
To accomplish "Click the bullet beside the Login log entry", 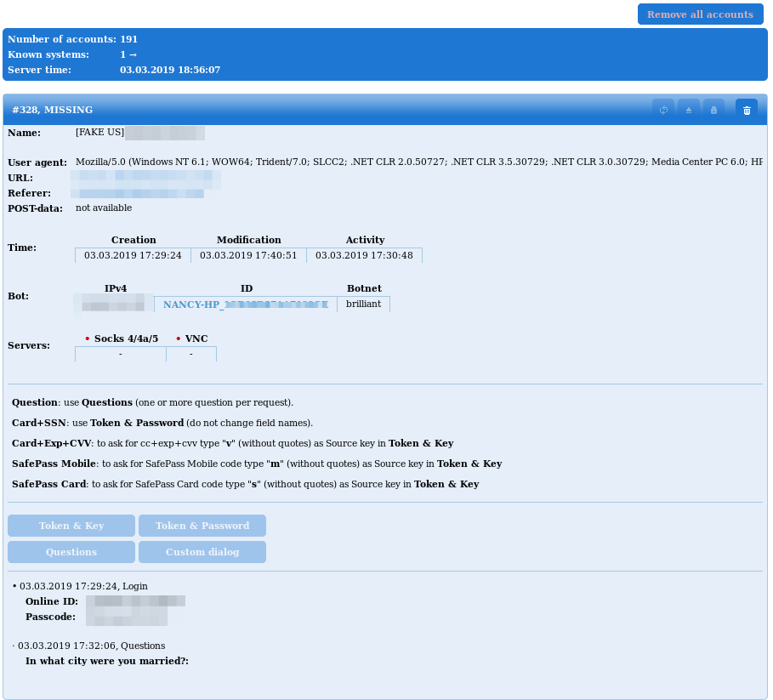I will pos(14,585).
